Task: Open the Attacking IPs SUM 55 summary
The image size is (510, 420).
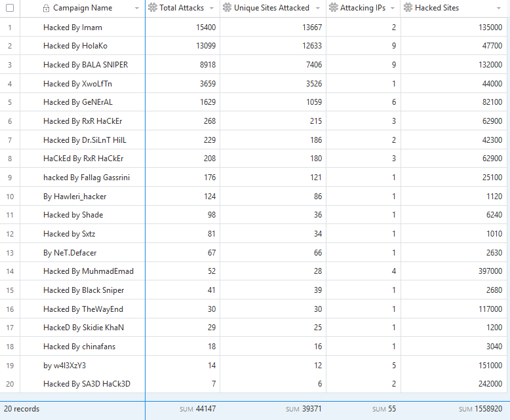Action: click(x=384, y=409)
